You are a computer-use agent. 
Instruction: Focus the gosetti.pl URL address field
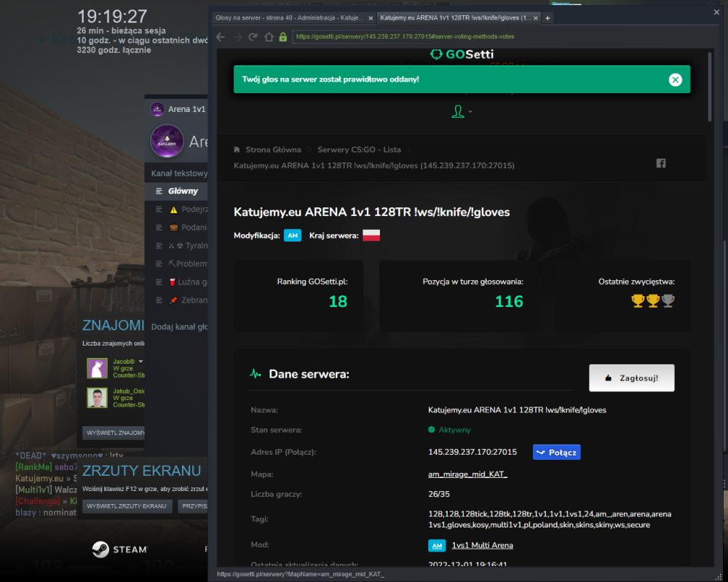[502, 36]
